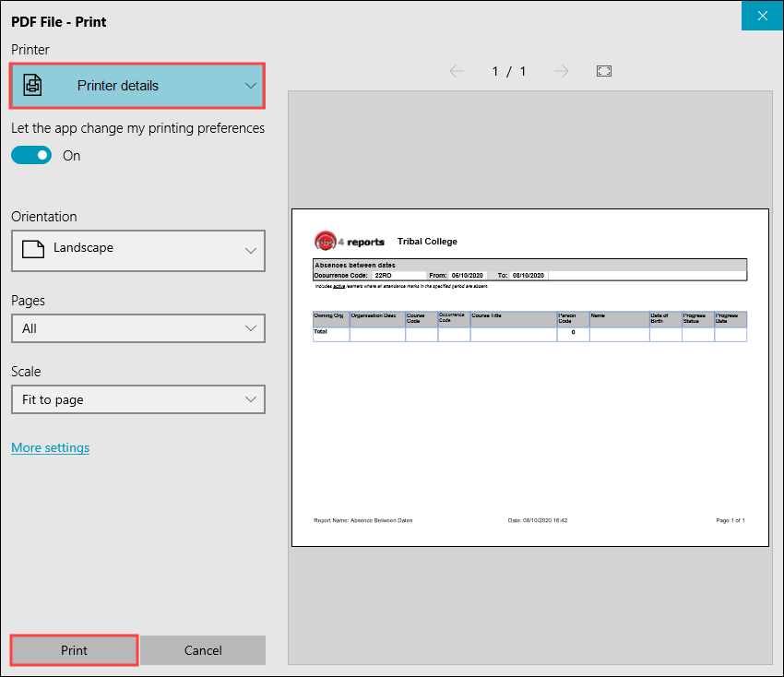
Task: Click the fit-to-window icon above the preview
Action: (x=604, y=71)
